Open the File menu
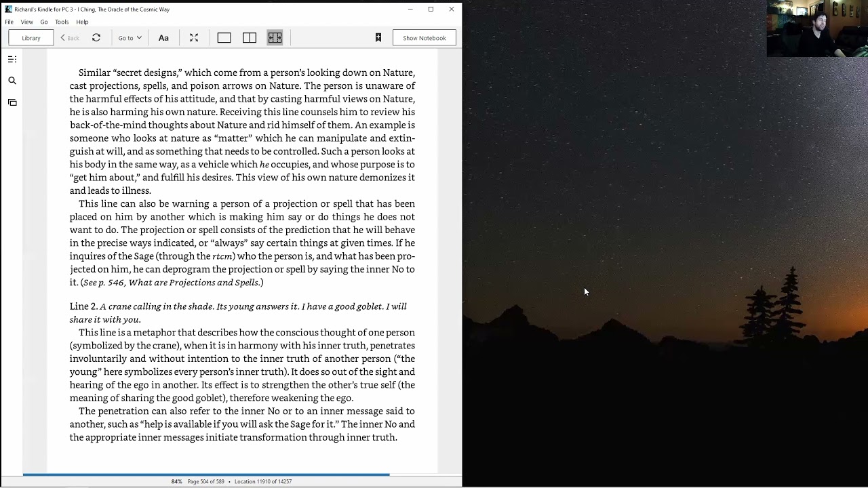 click(x=9, y=22)
